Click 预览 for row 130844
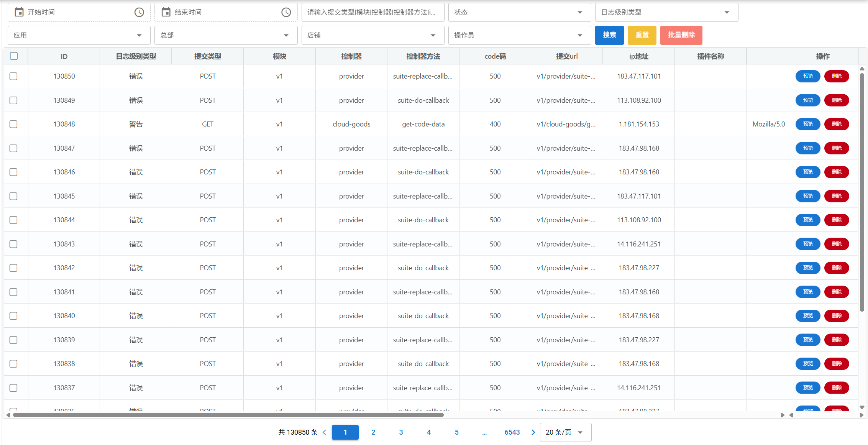Screen dimensions: 868x445 click(808, 220)
